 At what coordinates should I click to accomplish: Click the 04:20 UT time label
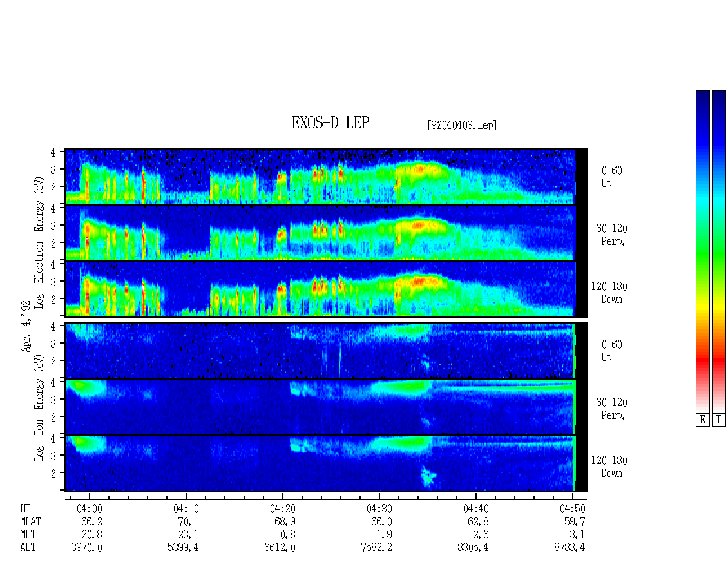(282, 509)
